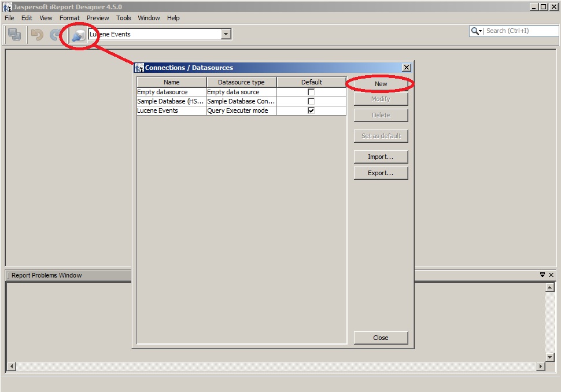The height and width of the screenshot is (392, 561).
Task: Open the Tools menu
Action: (123, 18)
